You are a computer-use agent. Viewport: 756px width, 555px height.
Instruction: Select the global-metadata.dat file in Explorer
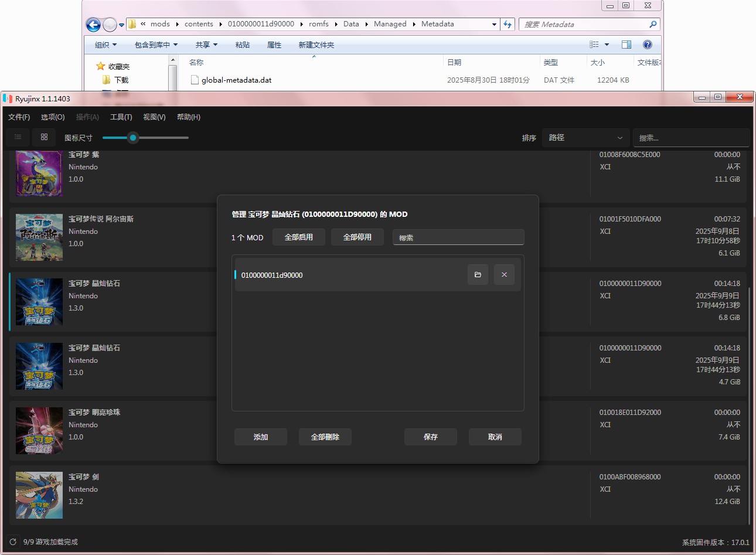[236, 80]
